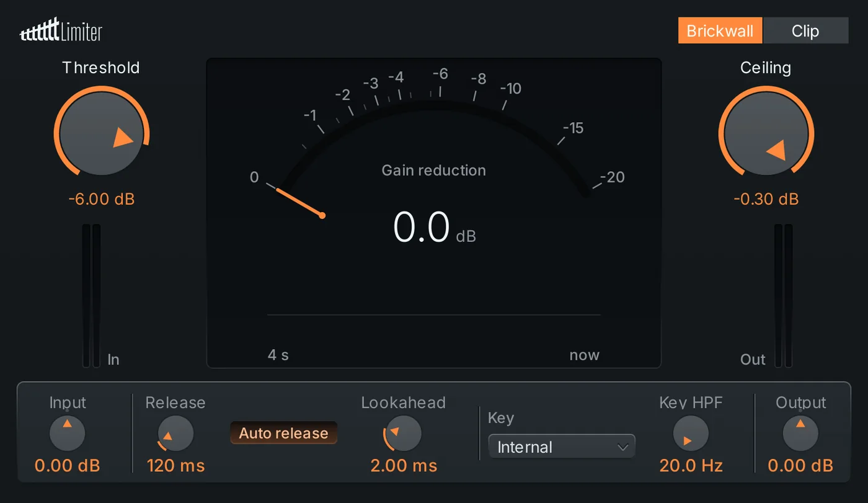
Task: Click the Gain reduction label
Action: tap(434, 171)
